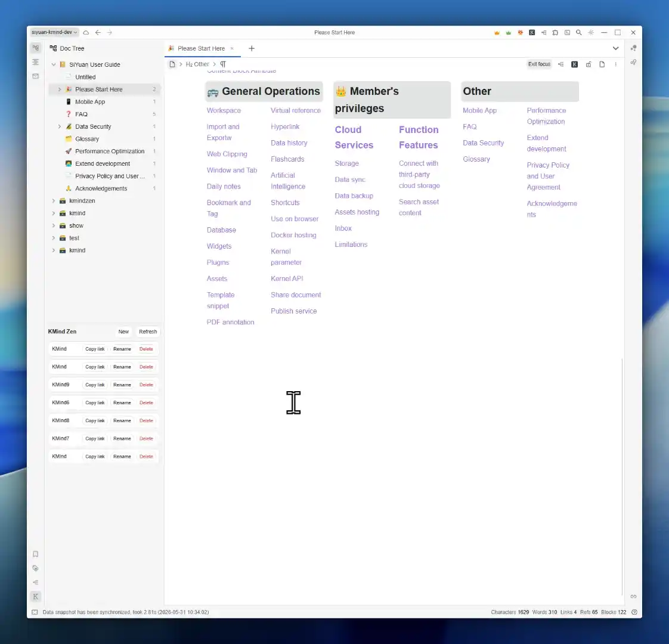669x644 pixels.
Task: Open the workspace siyuan-kmind-dev dropdown
Action: click(x=54, y=32)
